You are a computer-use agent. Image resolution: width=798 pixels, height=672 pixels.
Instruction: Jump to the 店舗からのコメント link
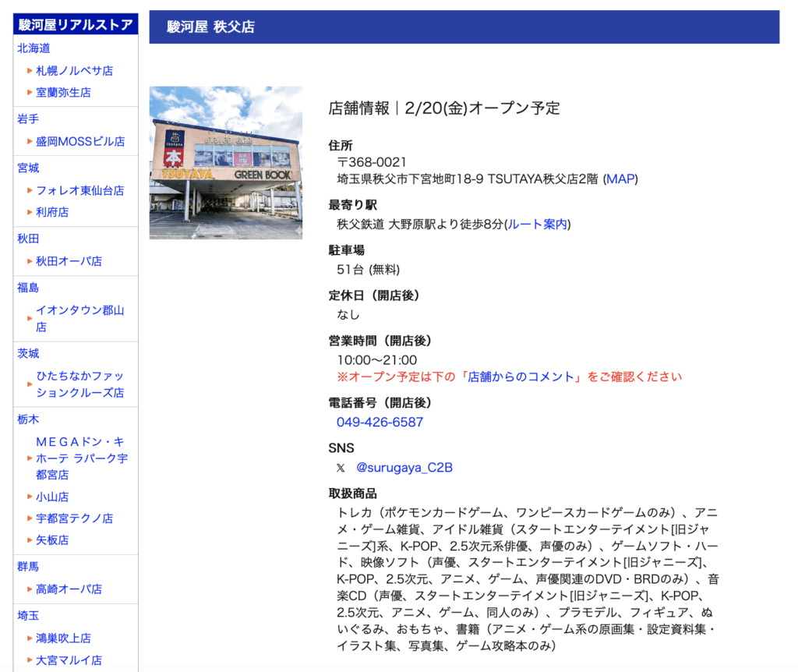pyautogui.click(x=522, y=377)
